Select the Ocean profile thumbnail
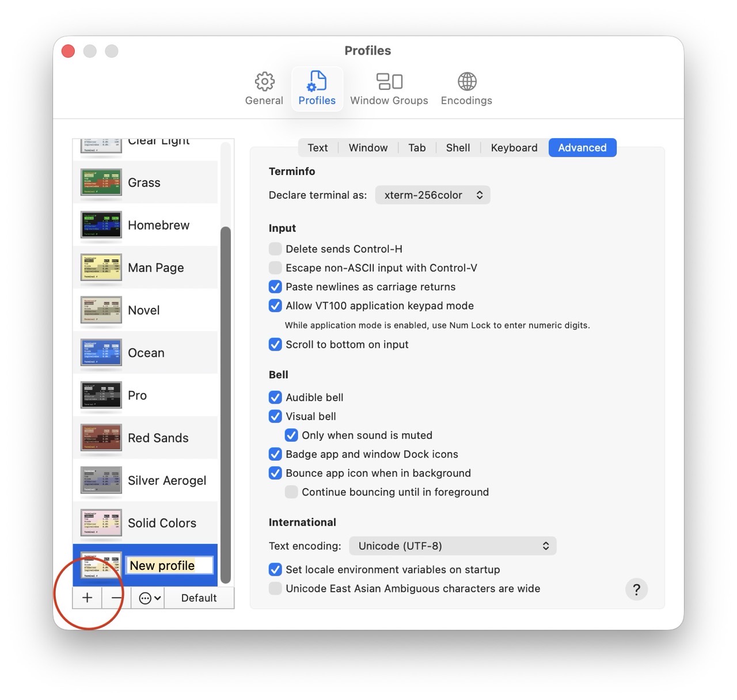Image resolution: width=737 pixels, height=700 pixels. coord(101,353)
